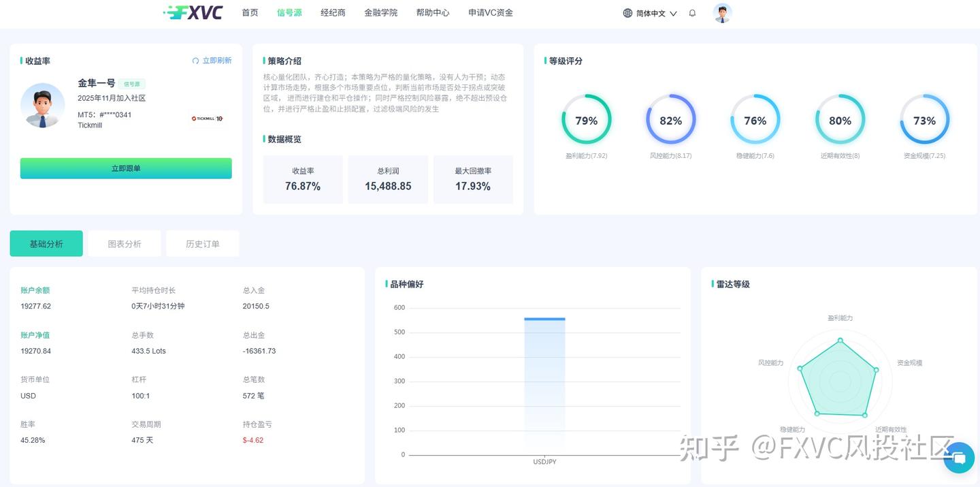Open the notification bell
Screen dimensions: 980x487
pos(692,13)
